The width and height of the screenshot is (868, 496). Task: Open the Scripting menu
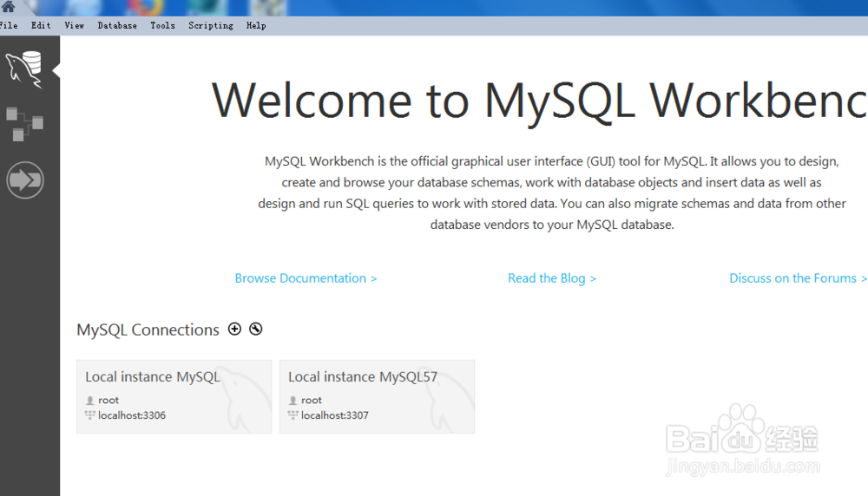point(210,25)
